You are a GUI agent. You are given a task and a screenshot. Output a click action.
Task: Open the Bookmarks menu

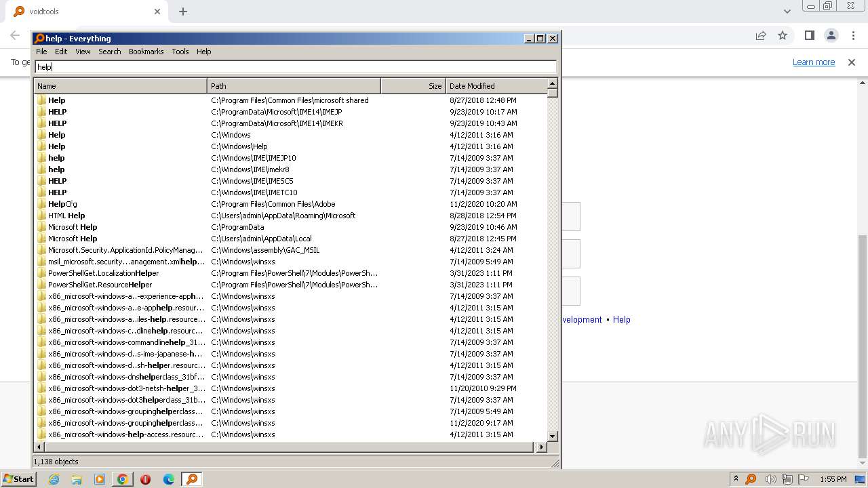146,52
